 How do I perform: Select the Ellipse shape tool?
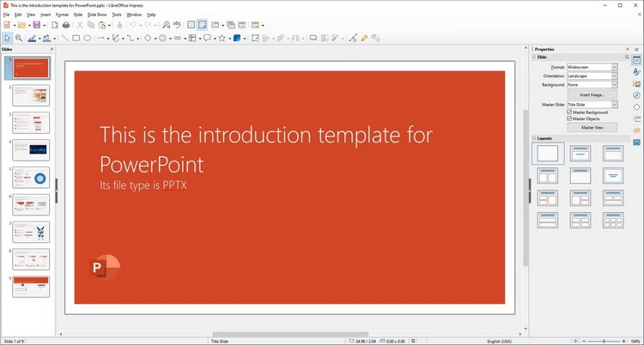click(x=87, y=39)
